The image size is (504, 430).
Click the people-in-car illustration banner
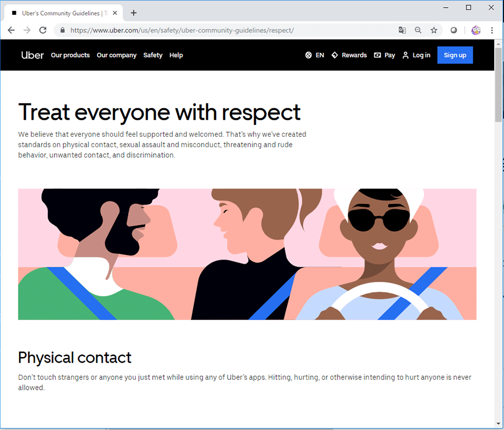(247, 254)
